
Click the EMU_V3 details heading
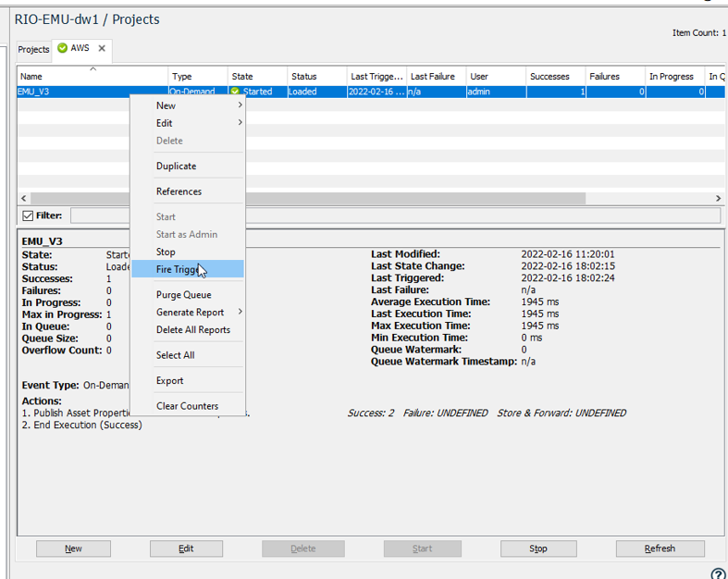[x=42, y=241]
